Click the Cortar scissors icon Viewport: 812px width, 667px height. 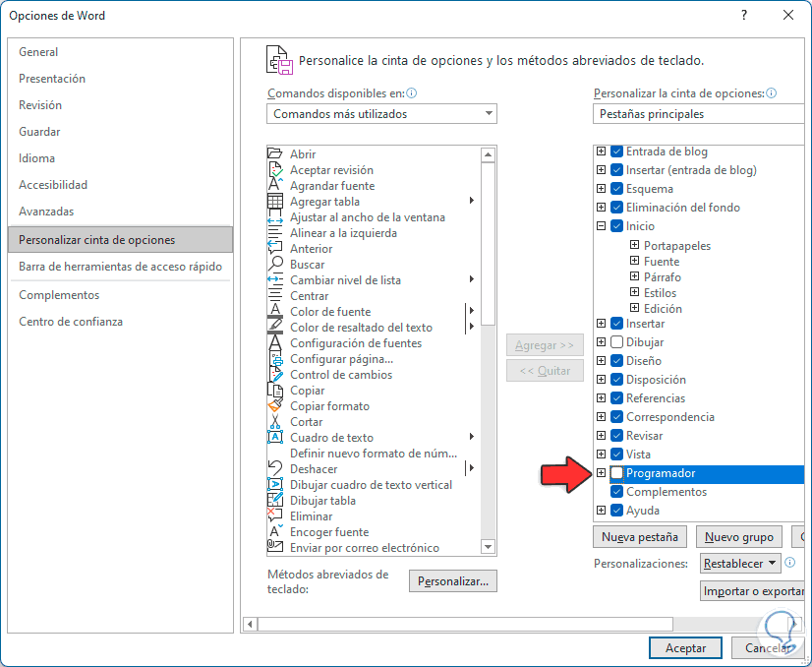click(275, 421)
